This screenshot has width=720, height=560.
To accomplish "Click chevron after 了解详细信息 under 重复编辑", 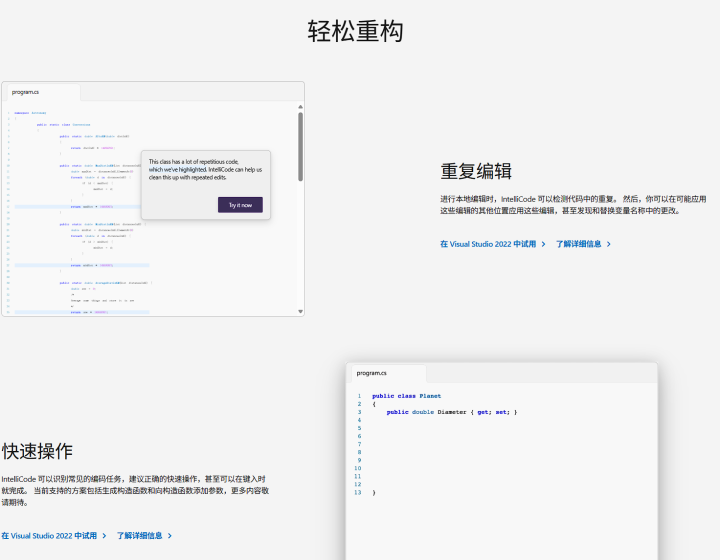I will point(609,244).
